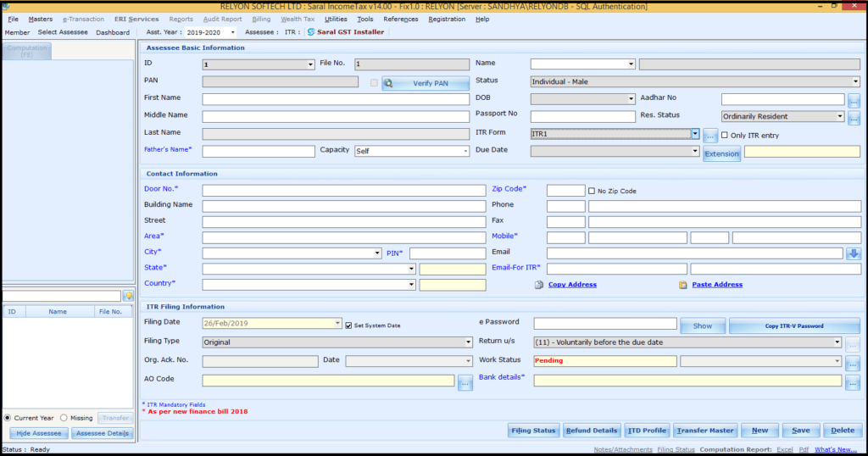Click the blue download arrow next to Email

[x=853, y=253]
